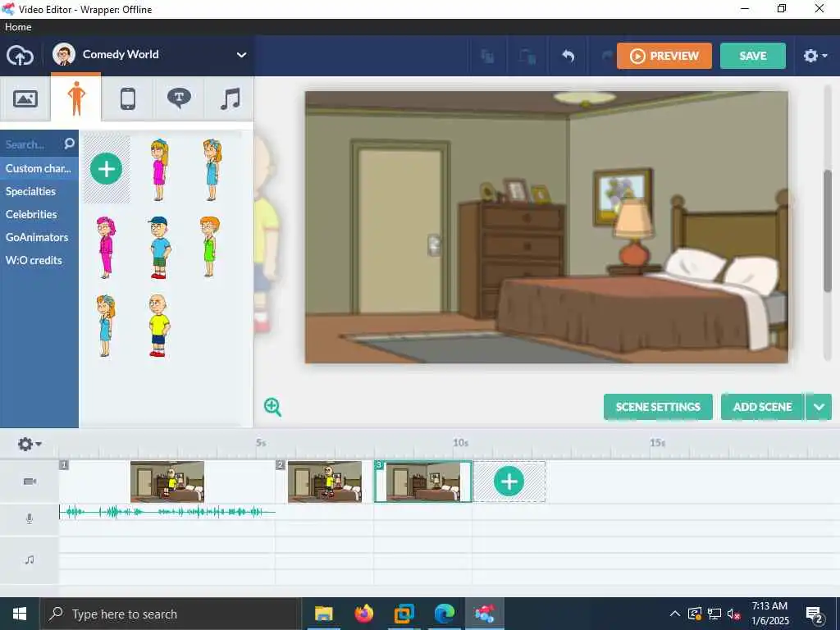Click the 7:13 AM clock in tray
This screenshot has width=840, height=630.
point(769,606)
